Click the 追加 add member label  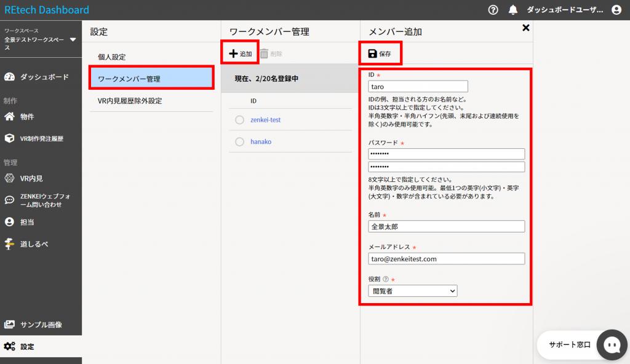(246, 54)
